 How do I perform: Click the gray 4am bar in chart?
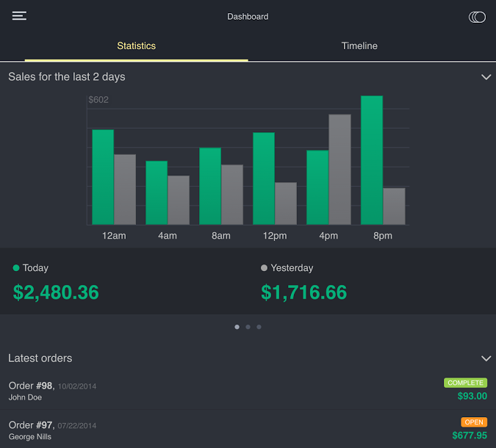pos(179,200)
